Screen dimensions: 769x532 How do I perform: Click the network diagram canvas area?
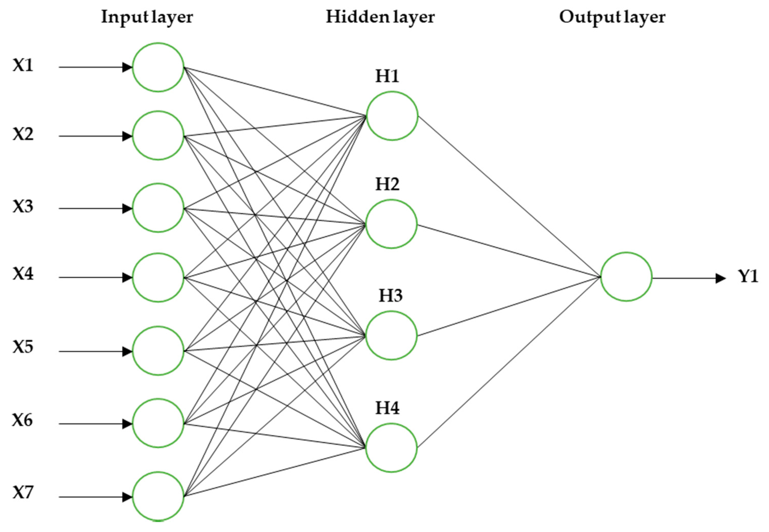384,266
